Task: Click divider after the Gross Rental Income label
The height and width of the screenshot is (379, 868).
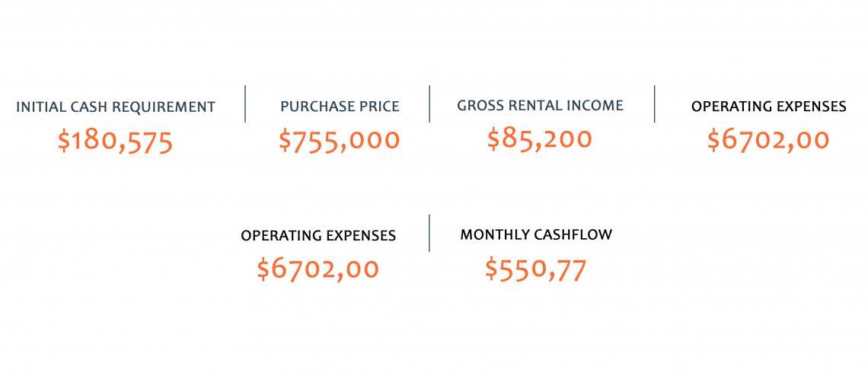Action: [655, 104]
